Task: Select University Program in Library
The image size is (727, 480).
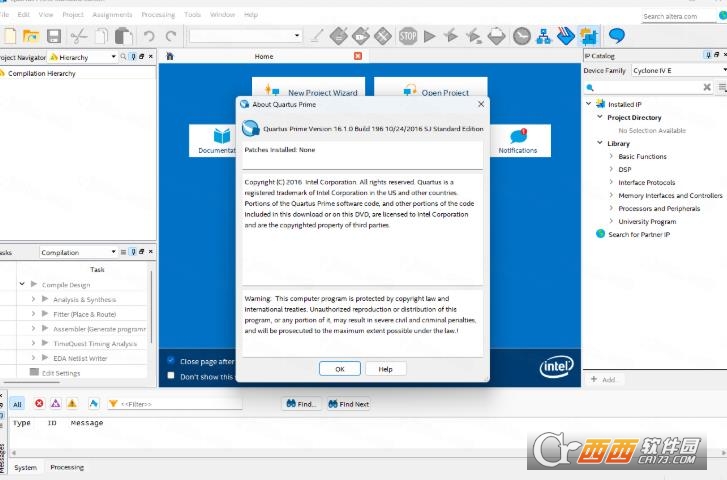Action: [647, 221]
